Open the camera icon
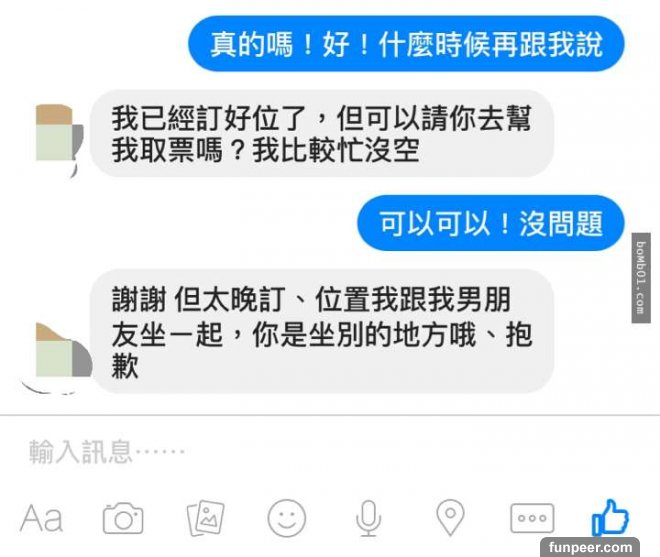Screen dimensions: 660x557 [123, 518]
